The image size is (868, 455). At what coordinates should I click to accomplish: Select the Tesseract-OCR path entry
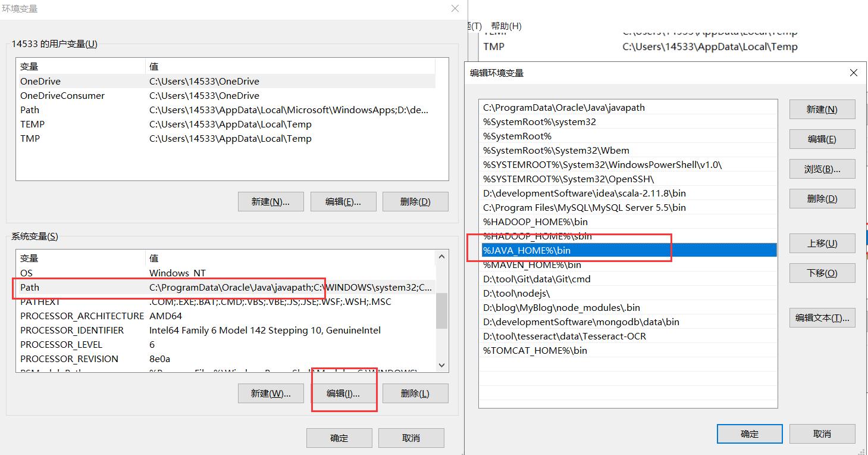coord(628,336)
